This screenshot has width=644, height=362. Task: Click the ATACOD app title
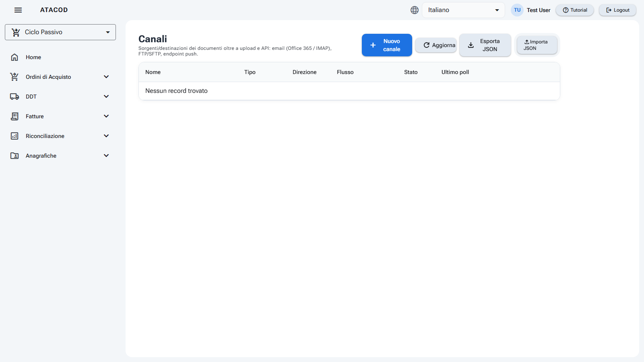pos(54,10)
